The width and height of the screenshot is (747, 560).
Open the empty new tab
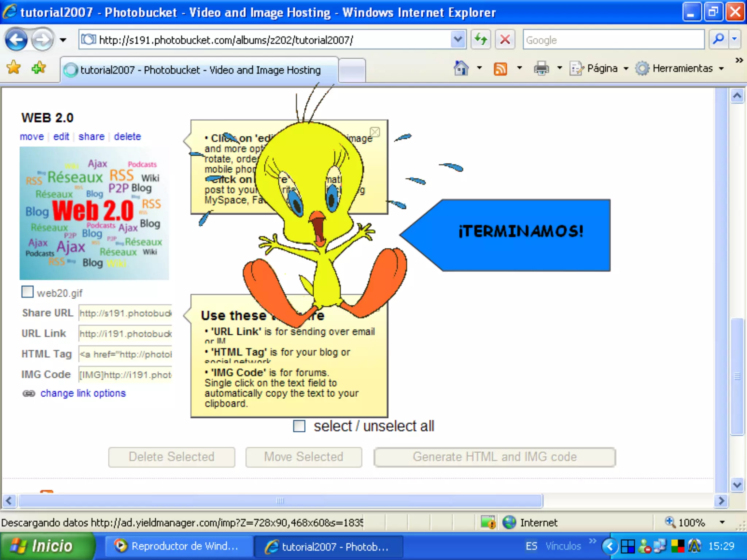tap(352, 70)
